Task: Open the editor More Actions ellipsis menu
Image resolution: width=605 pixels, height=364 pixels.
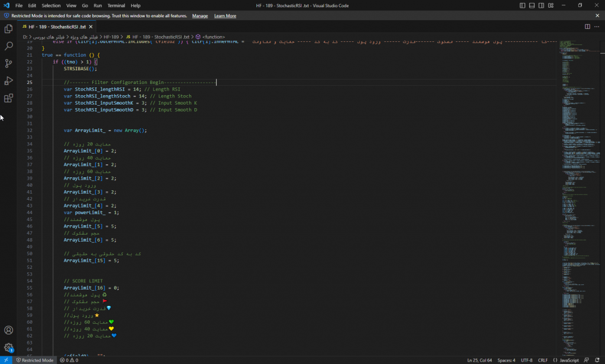Action: pos(597,27)
